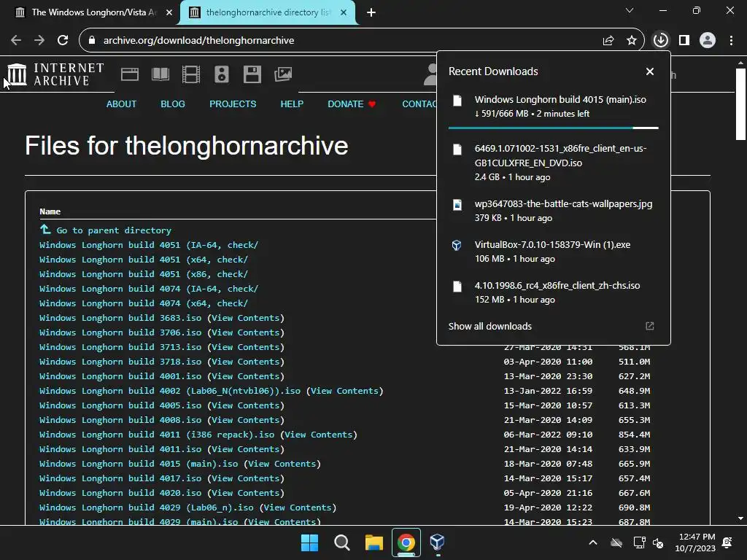The width and height of the screenshot is (747, 560).
Task: Click the share page icon in address bar
Action: pos(608,41)
